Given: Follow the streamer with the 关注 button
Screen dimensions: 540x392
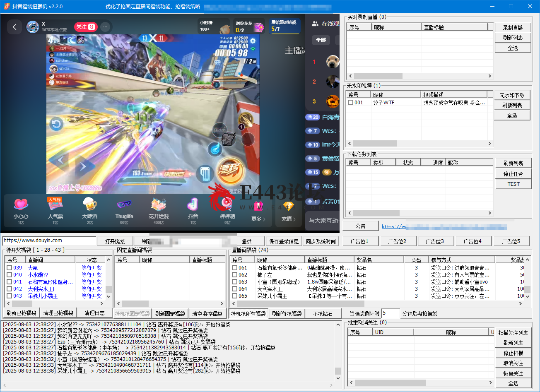Looking at the screenshot, I should click(x=86, y=26).
